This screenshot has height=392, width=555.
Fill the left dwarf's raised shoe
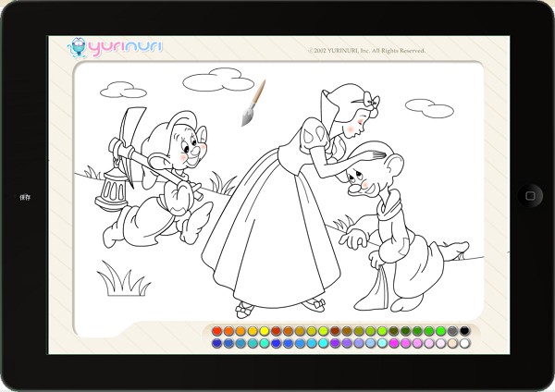pyautogui.click(x=194, y=222)
